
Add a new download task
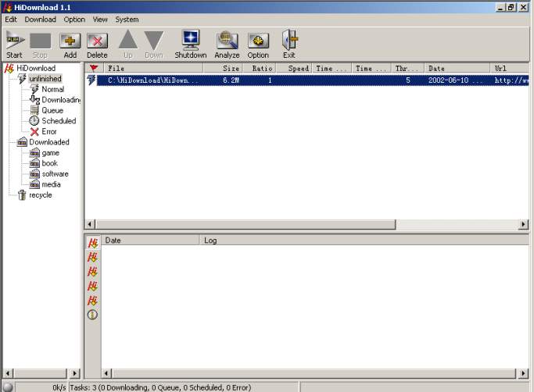pyautogui.click(x=70, y=45)
